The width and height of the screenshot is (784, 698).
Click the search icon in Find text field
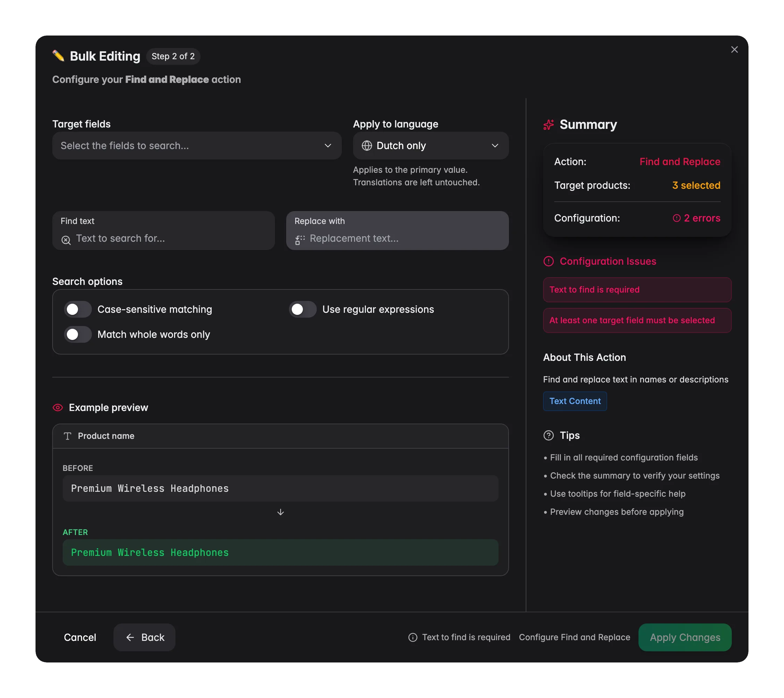click(66, 240)
